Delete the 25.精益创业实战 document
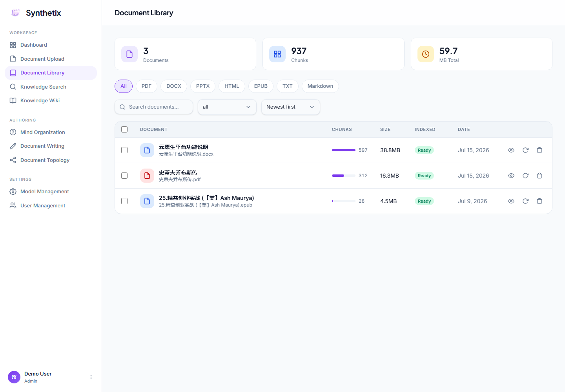Viewport: 565px width, 392px height. 539,201
